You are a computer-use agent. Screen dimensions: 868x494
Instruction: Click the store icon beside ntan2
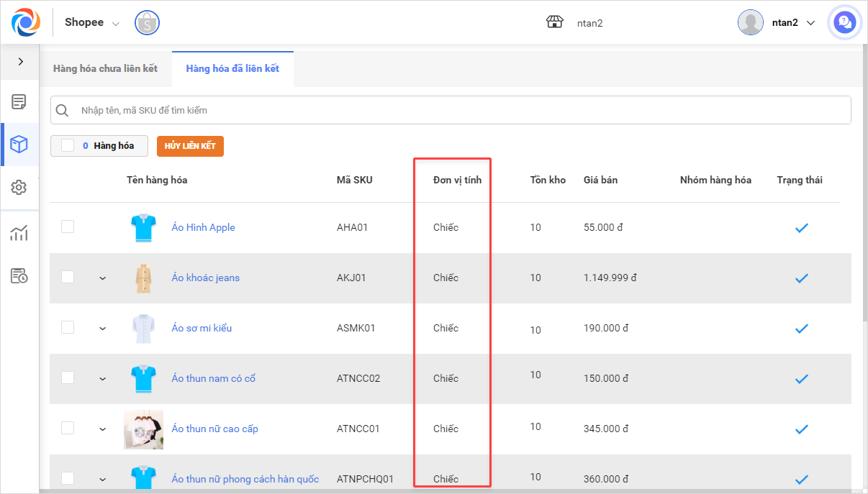pos(554,22)
